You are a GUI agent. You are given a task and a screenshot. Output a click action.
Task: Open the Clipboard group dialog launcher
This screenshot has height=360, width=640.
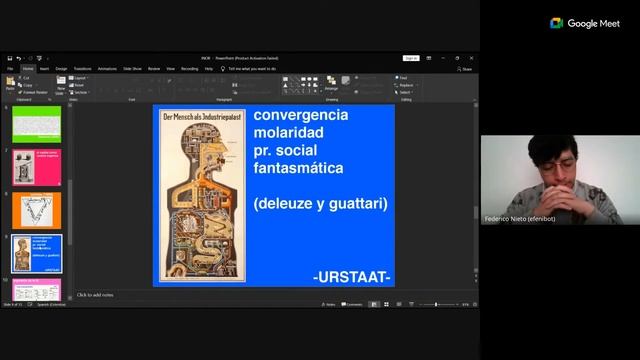point(50,100)
